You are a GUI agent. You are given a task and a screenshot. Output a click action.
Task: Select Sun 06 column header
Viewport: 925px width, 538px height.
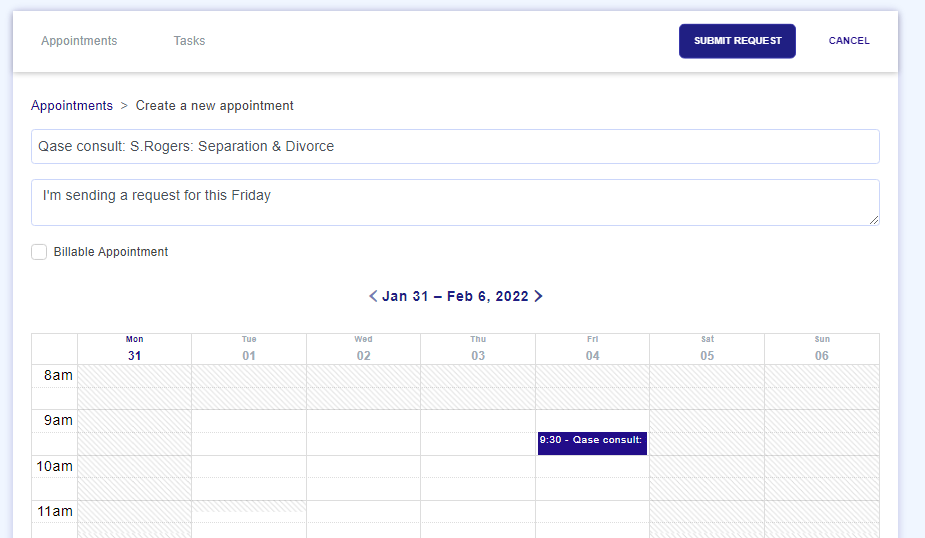tap(822, 349)
